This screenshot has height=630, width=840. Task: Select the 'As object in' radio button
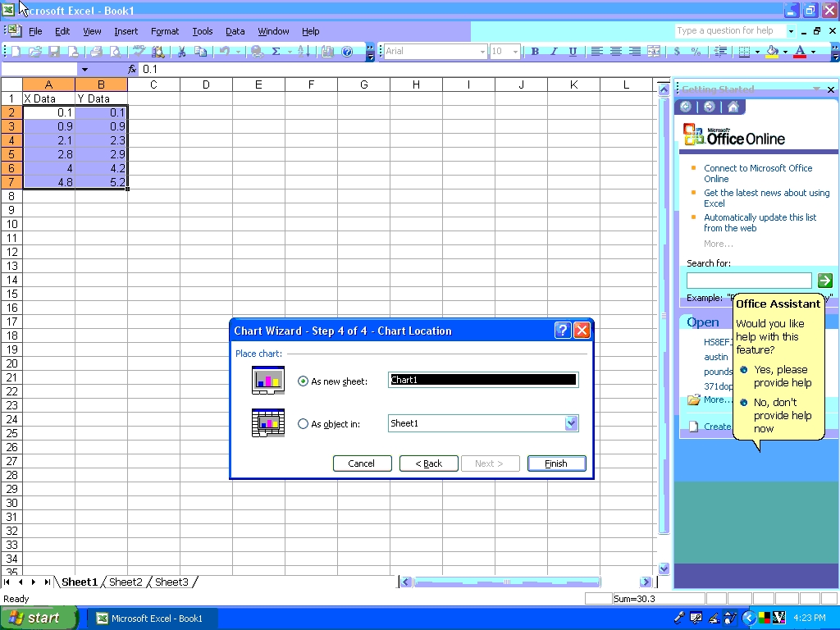(x=304, y=424)
